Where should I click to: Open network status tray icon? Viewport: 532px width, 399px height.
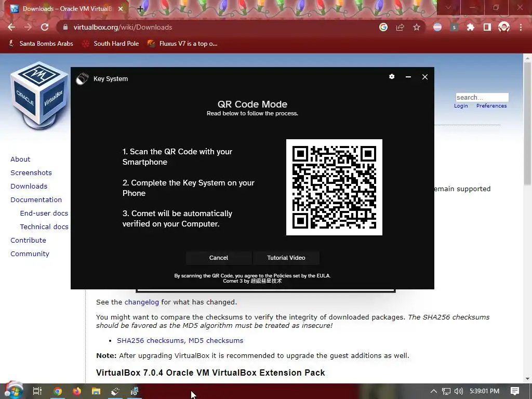tap(446, 391)
